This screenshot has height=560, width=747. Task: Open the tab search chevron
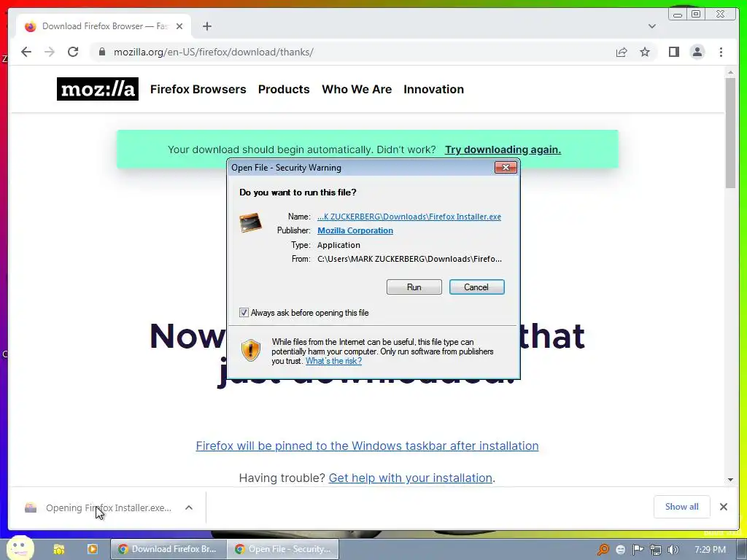tap(651, 26)
